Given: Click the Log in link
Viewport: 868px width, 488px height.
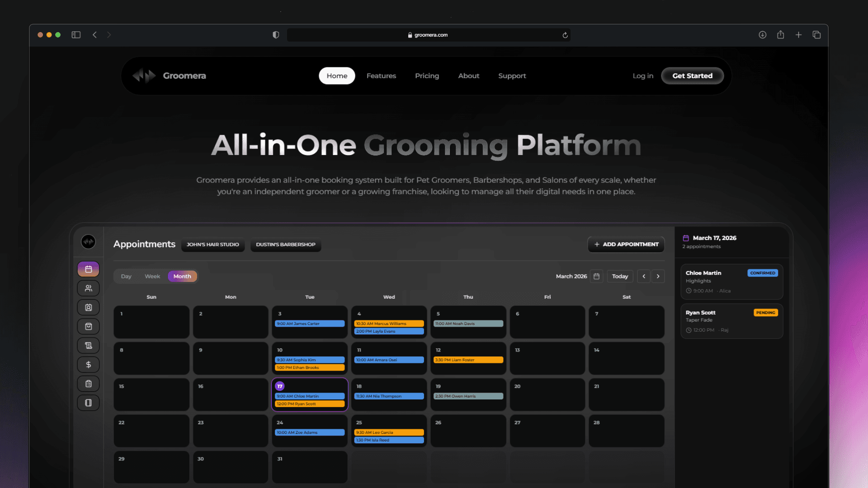Looking at the screenshot, I should (x=643, y=76).
